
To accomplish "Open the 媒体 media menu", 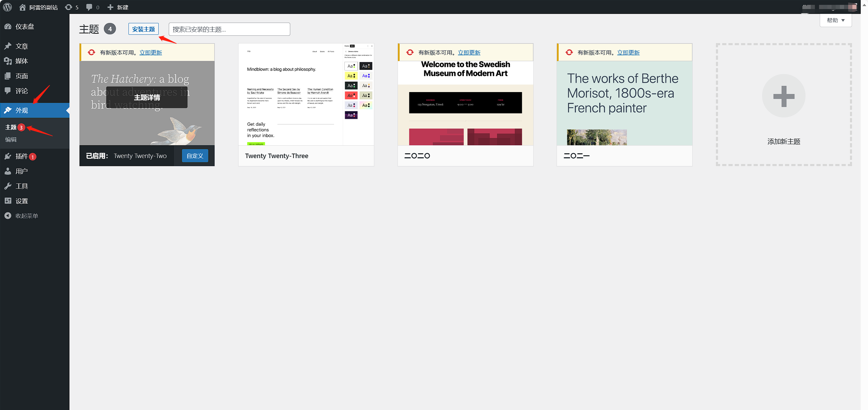I will [22, 61].
